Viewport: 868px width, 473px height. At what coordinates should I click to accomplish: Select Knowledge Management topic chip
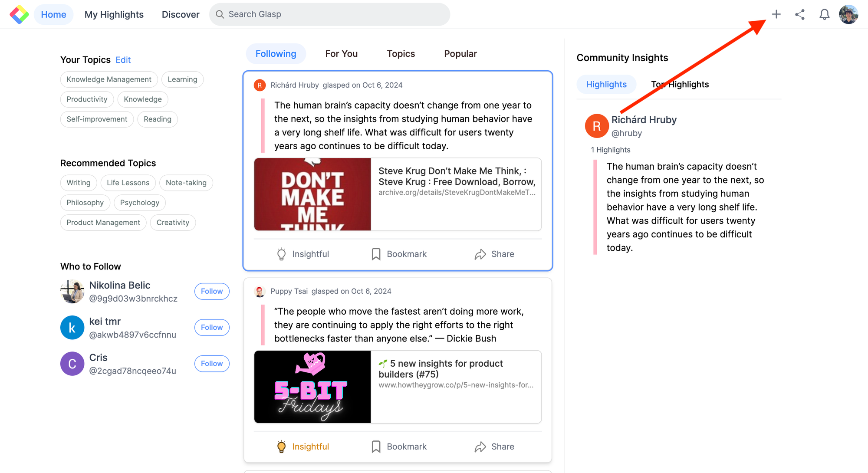pyautogui.click(x=109, y=79)
